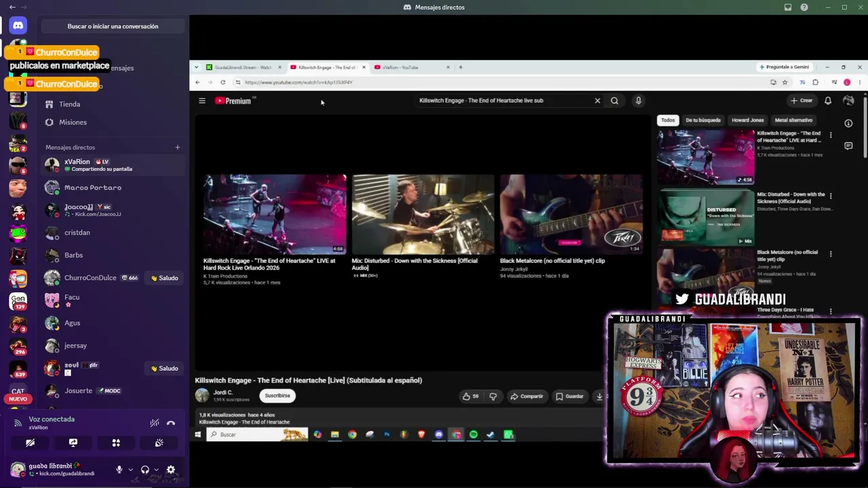Select the Todos filter chip

pos(668,120)
